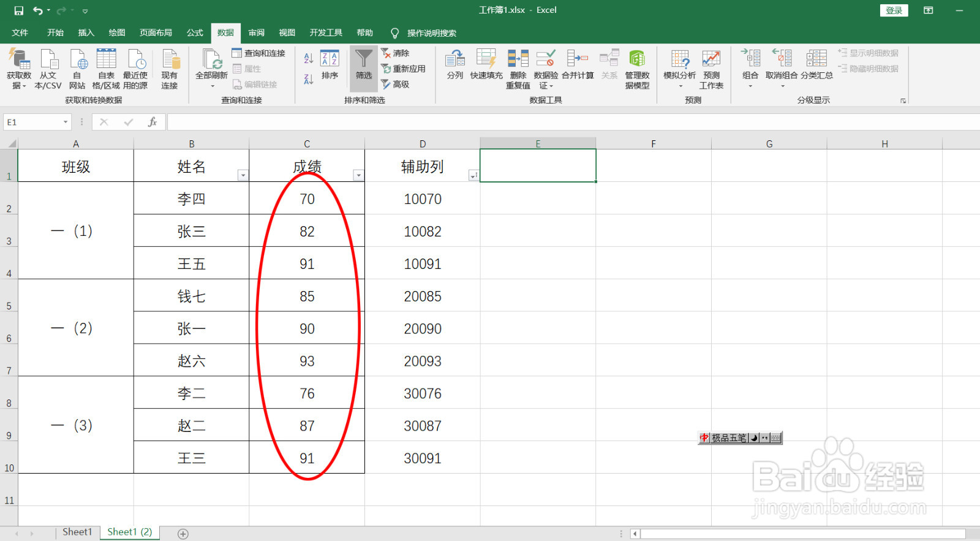Import data from a website (自网站)
980x541 pixels.
click(77, 69)
